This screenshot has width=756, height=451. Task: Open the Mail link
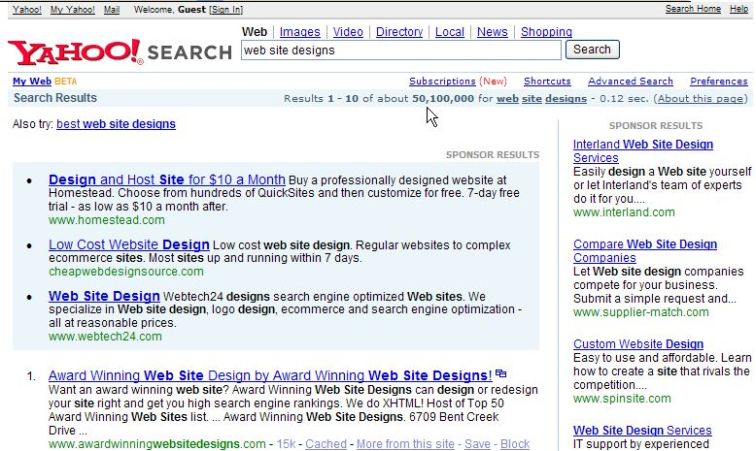(111, 10)
